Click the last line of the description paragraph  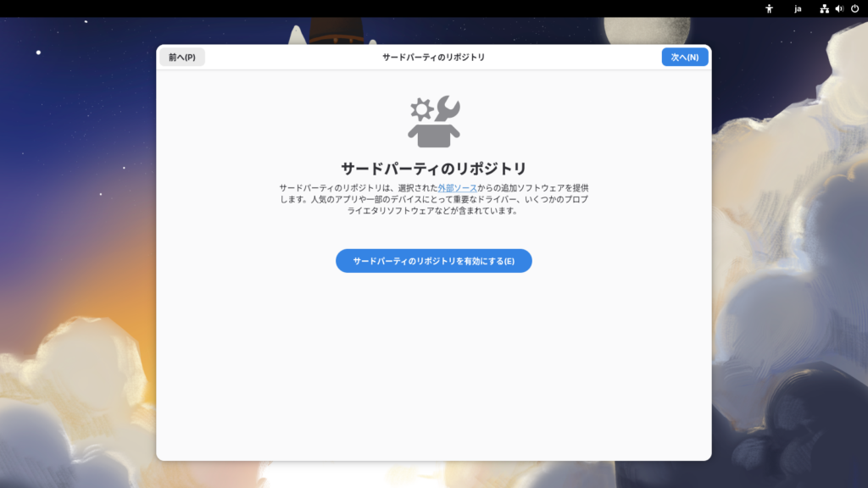click(x=434, y=211)
